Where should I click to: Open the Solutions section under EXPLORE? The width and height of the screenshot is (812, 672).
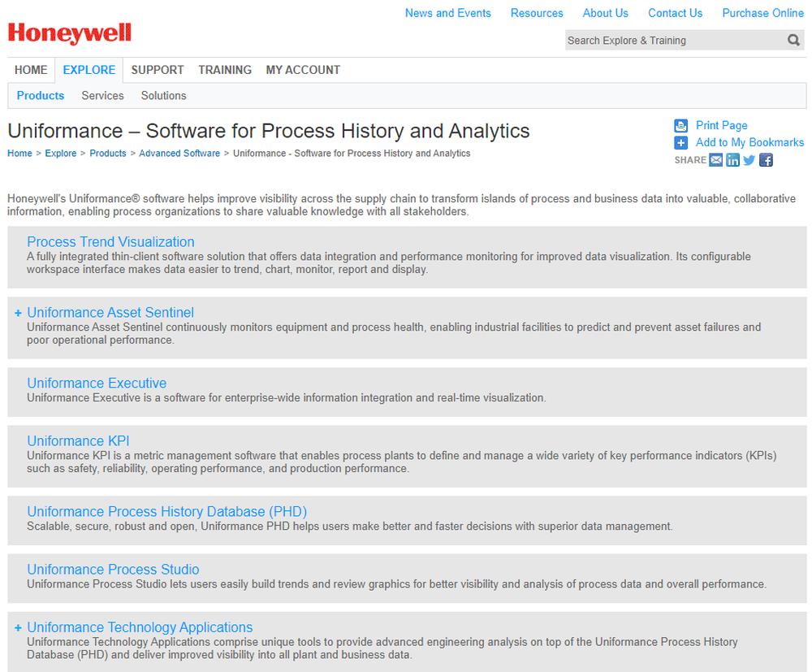pyautogui.click(x=163, y=95)
